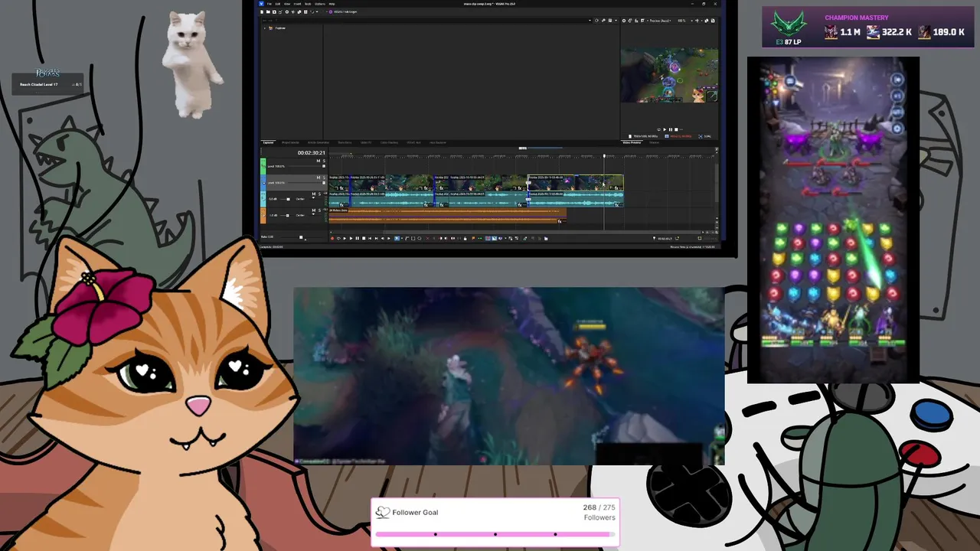
Task: Expand the Explorer tree node
Action: click(265, 28)
